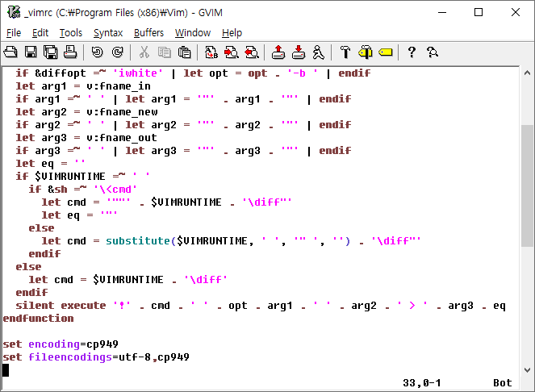The image size is (535, 392).
Task: Click the scrollbar up arrow
Action: pos(527,73)
